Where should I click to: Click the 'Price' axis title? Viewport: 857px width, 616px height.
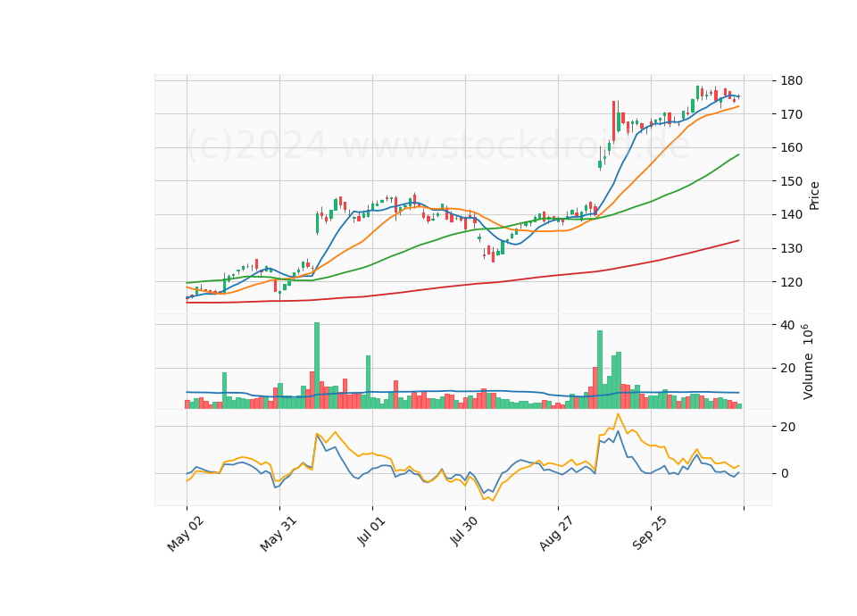pyautogui.click(x=814, y=196)
